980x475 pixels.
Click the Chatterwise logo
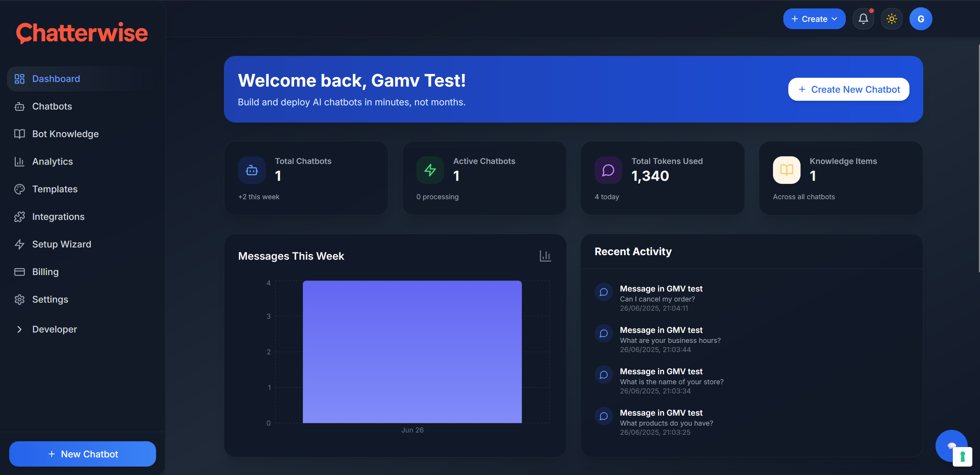tap(82, 33)
